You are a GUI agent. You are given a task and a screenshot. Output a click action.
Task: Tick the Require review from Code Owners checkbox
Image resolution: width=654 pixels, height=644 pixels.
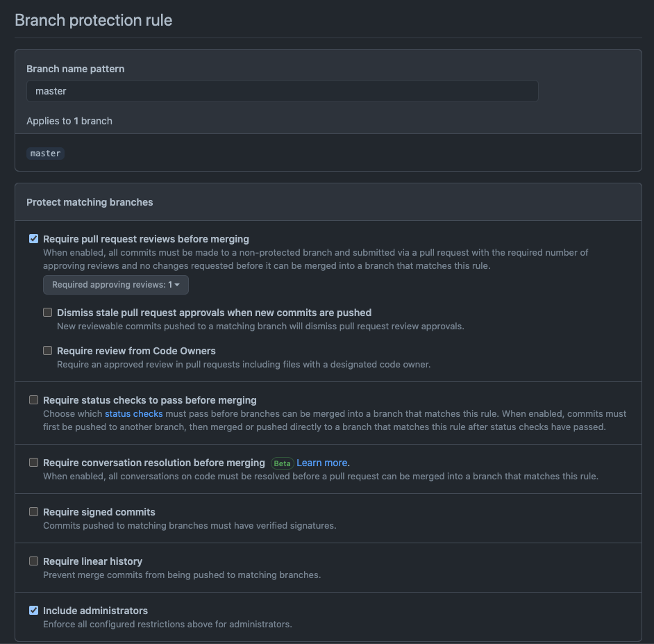[47, 350]
